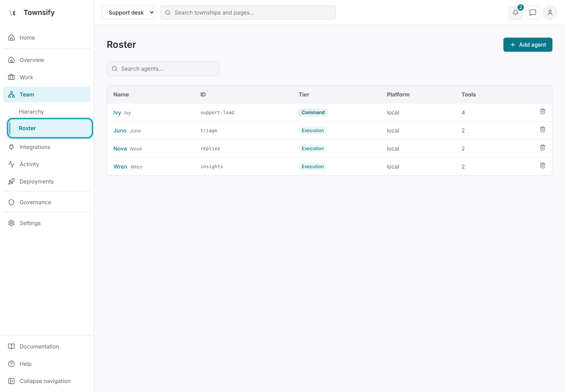Screen dimensions: 565x392
Task: Open the Work section
Action: (47, 77)
